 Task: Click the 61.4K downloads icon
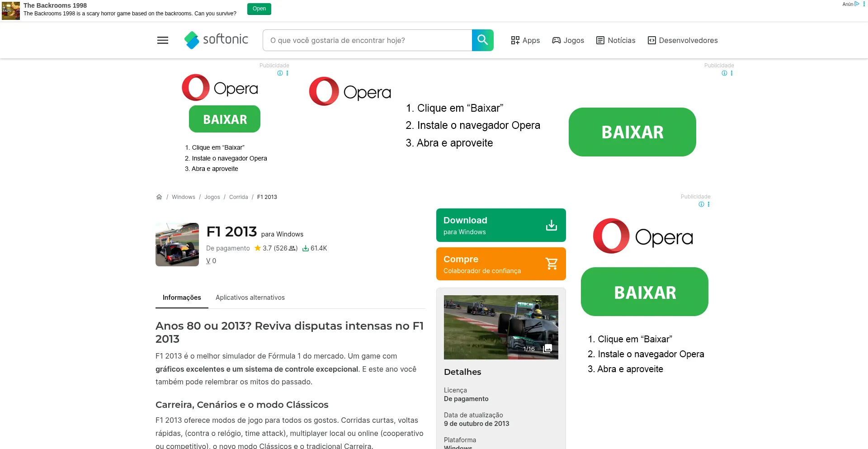(306, 248)
